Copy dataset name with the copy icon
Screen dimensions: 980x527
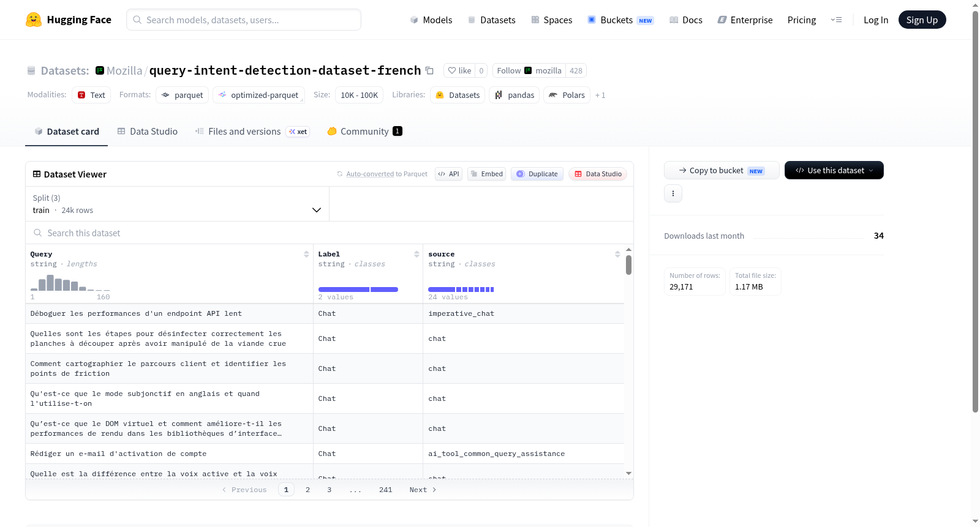click(x=429, y=70)
